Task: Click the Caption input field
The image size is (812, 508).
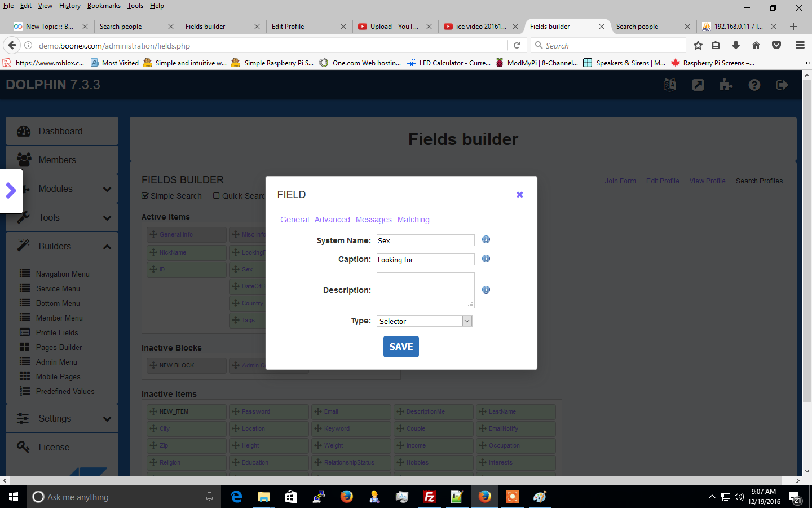Action: pyautogui.click(x=426, y=260)
